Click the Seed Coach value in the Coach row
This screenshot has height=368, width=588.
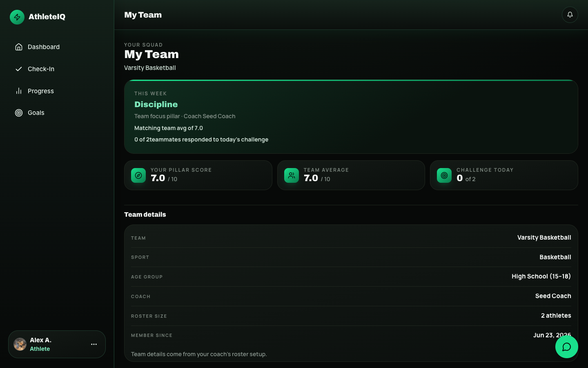pos(553,296)
